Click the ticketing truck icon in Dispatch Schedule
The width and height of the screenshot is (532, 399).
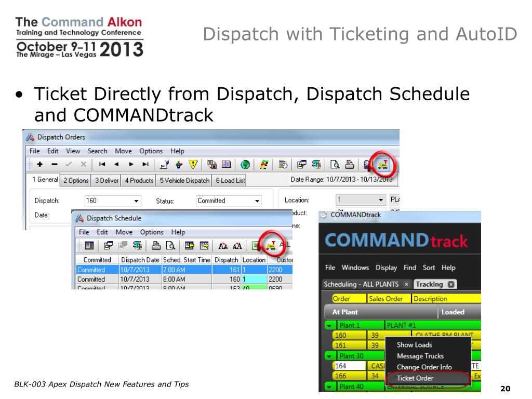tap(271, 246)
